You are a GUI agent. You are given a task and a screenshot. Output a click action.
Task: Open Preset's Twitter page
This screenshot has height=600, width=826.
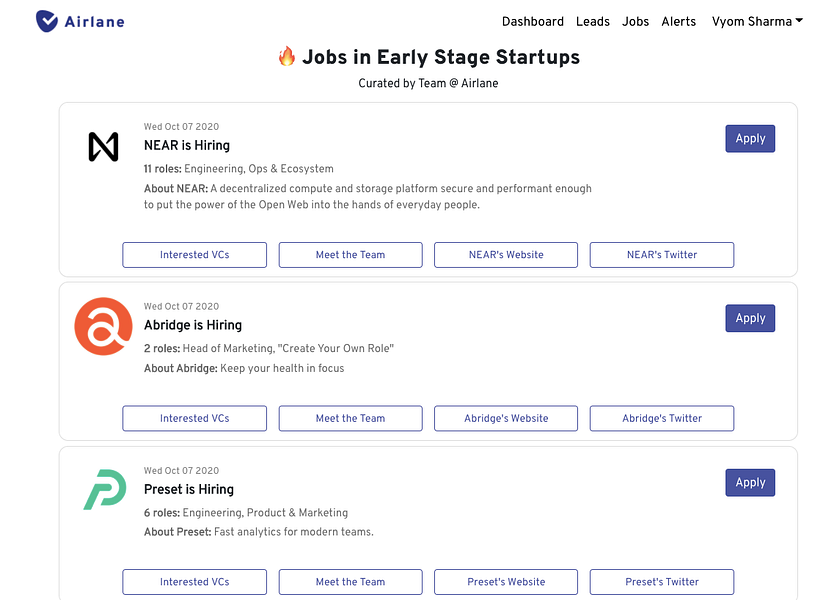coord(662,582)
